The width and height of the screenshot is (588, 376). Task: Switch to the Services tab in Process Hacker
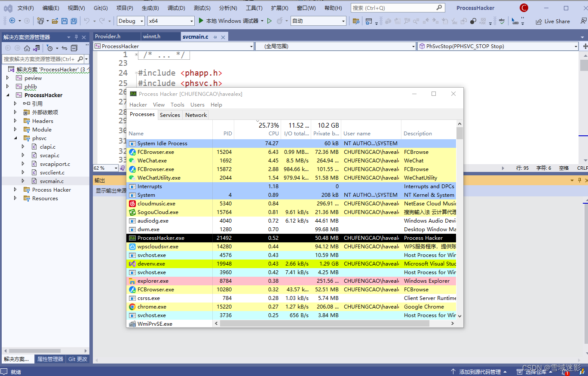pyautogui.click(x=170, y=115)
